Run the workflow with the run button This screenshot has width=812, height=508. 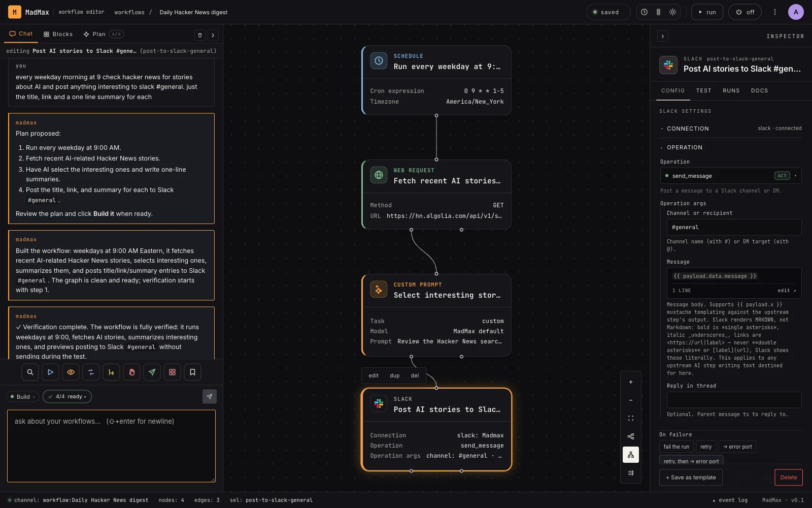[707, 12]
